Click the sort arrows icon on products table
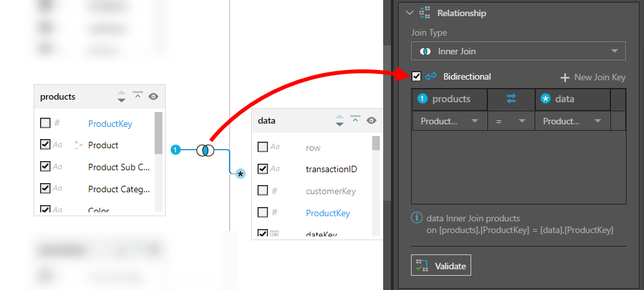 (x=121, y=96)
